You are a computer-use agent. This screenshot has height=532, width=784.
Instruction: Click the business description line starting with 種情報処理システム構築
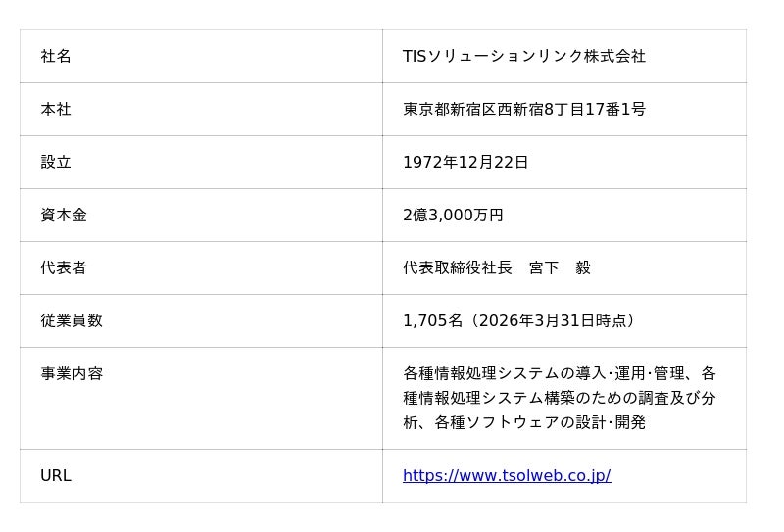tap(560, 398)
